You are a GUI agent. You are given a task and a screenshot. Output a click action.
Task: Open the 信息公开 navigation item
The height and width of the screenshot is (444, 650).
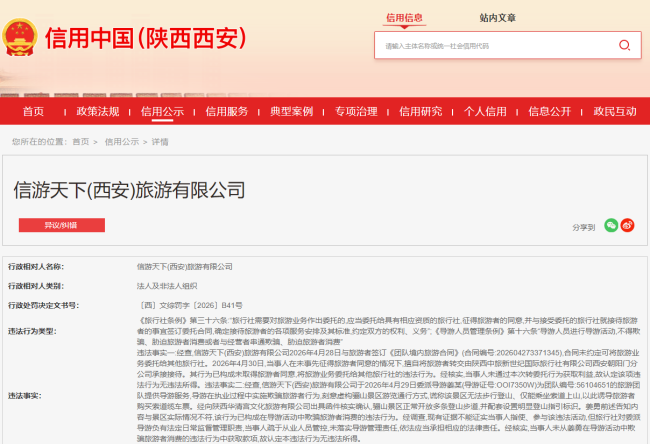pyautogui.click(x=550, y=112)
